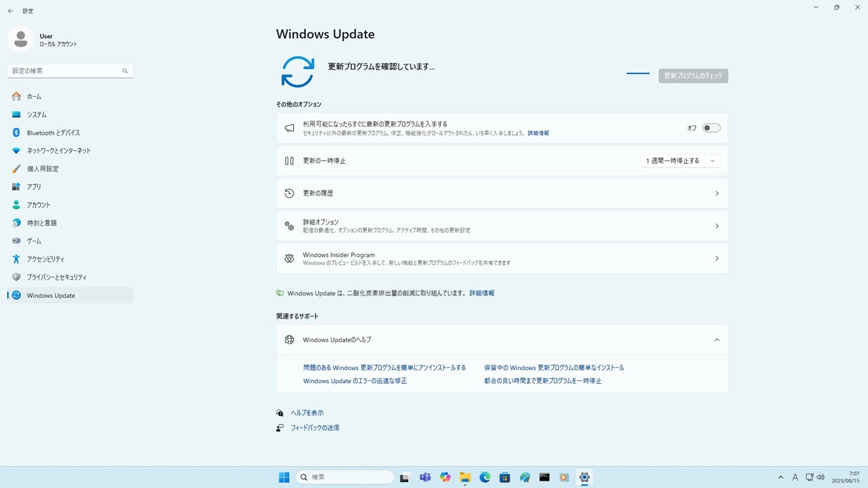Open 詳細情報 link about carbon emissions
Viewport: 868px width, 488px height.
pos(482,293)
